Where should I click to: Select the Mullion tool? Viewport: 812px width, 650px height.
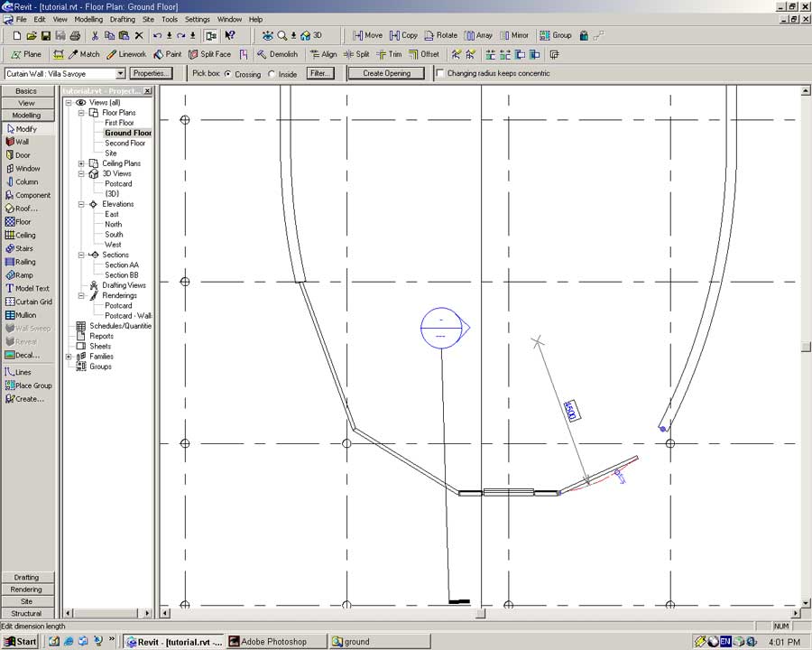point(21,315)
